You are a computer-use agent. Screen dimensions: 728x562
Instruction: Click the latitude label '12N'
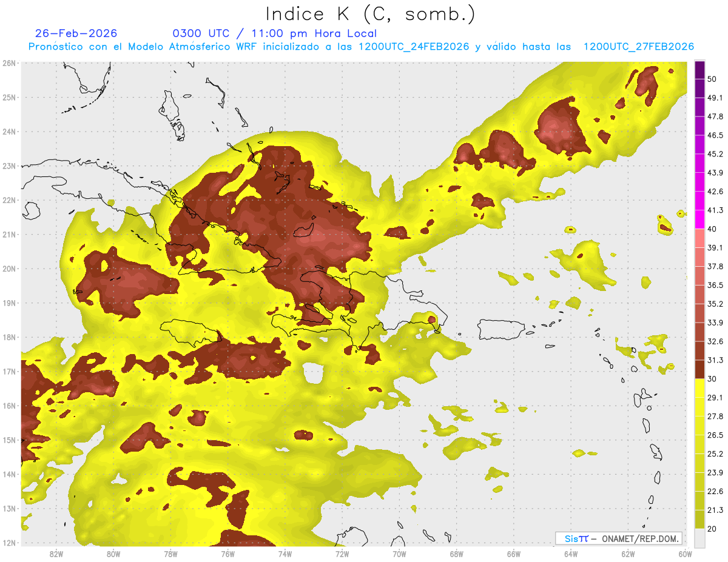[9, 543]
